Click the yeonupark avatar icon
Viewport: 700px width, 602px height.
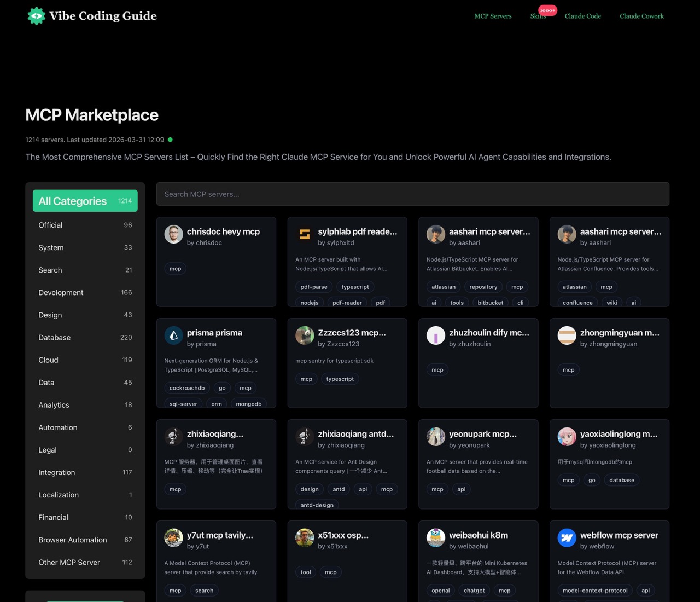click(436, 437)
